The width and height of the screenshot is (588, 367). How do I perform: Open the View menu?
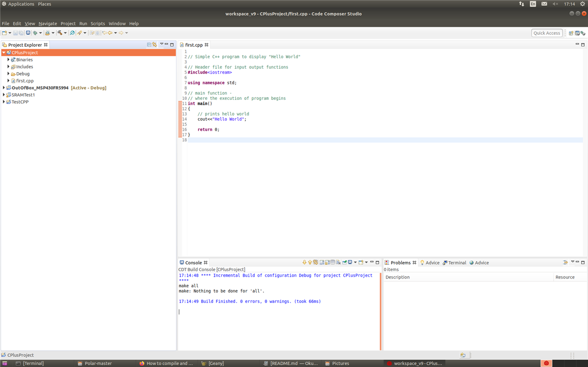click(x=30, y=23)
